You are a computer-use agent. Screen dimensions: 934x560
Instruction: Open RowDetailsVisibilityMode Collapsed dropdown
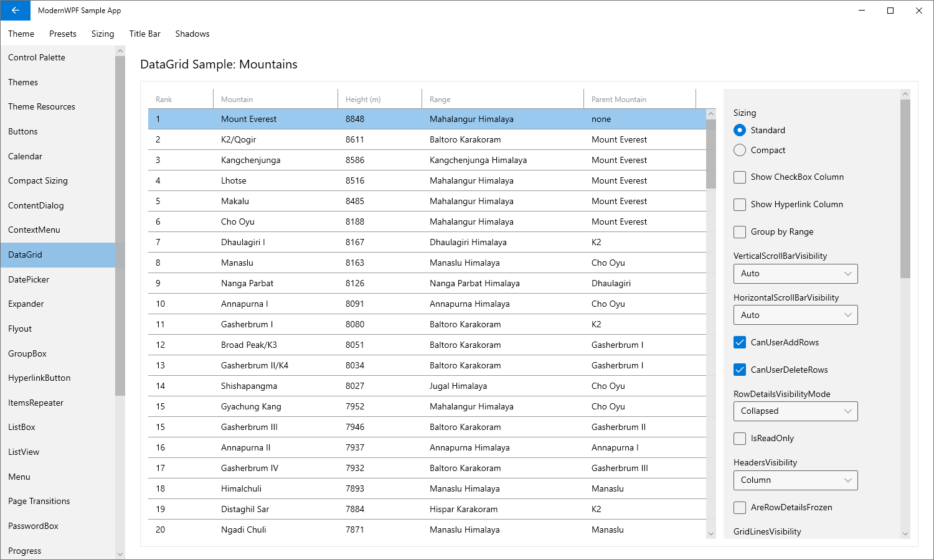[x=796, y=411]
